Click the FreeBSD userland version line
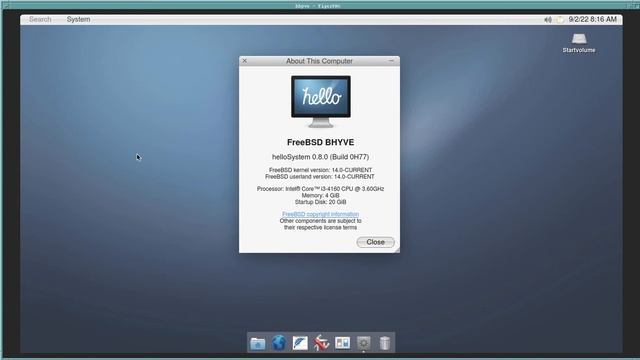The image size is (640, 360). [x=320, y=177]
